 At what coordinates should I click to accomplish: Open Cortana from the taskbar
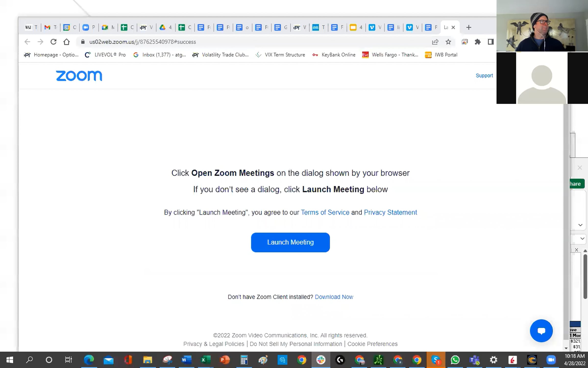tap(49, 360)
